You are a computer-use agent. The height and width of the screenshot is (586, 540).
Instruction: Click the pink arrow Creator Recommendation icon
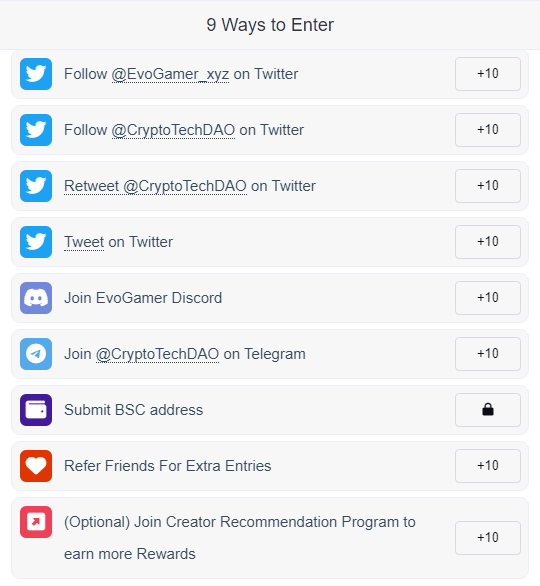click(36, 522)
